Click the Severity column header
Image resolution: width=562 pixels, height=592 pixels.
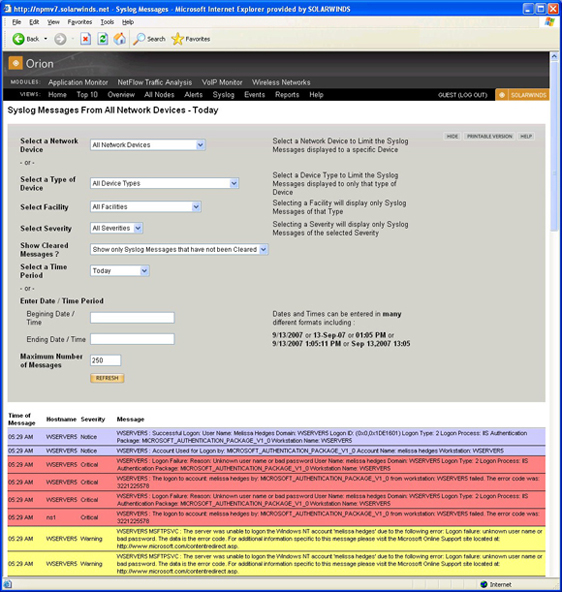point(93,419)
